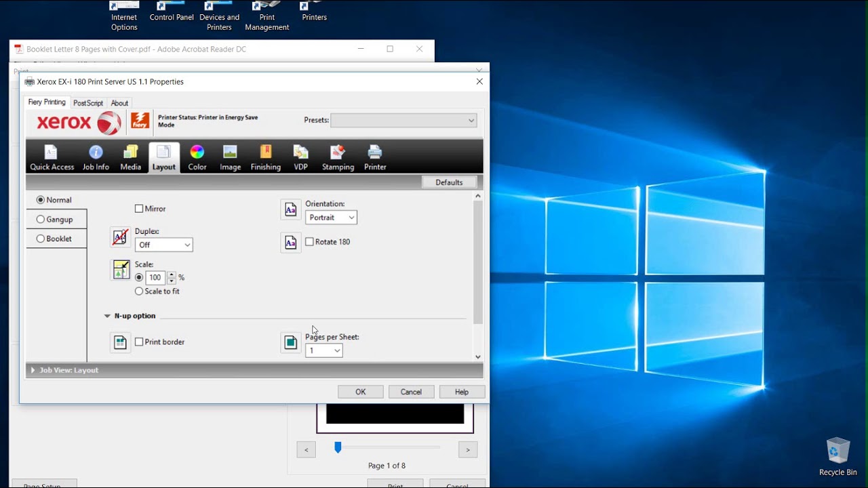This screenshot has width=868, height=488.
Task: Open the Stamping settings icon
Action: tap(338, 157)
